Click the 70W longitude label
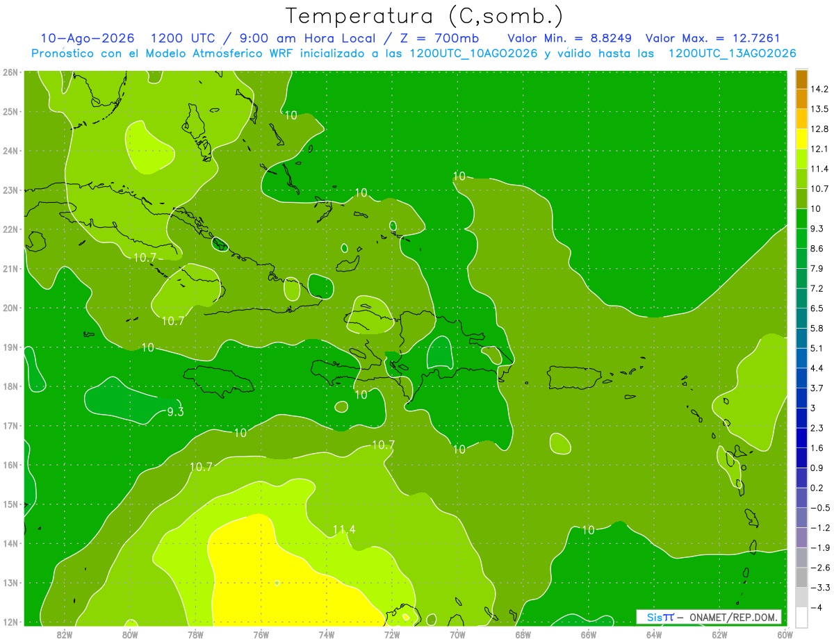834x644 pixels. coord(457,634)
